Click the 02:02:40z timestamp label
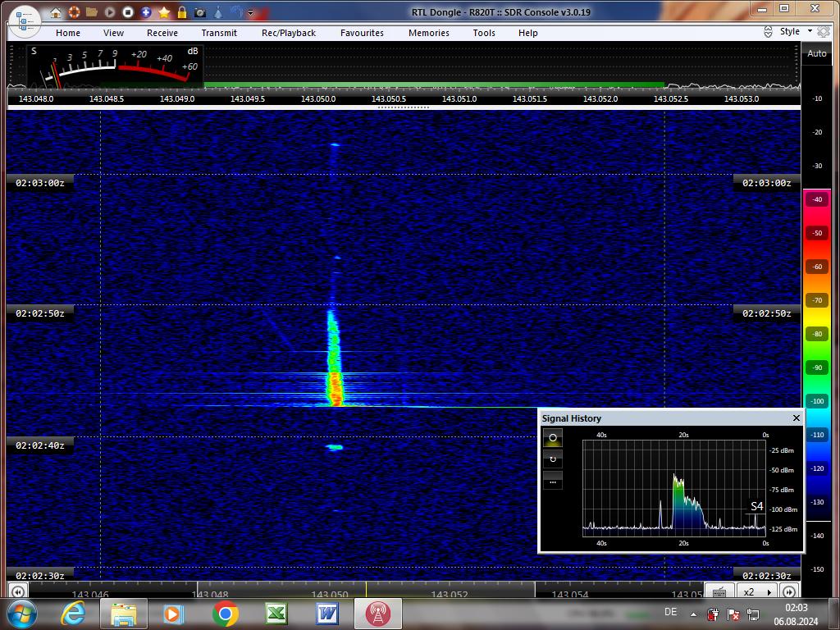840x630 pixels. click(x=40, y=445)
